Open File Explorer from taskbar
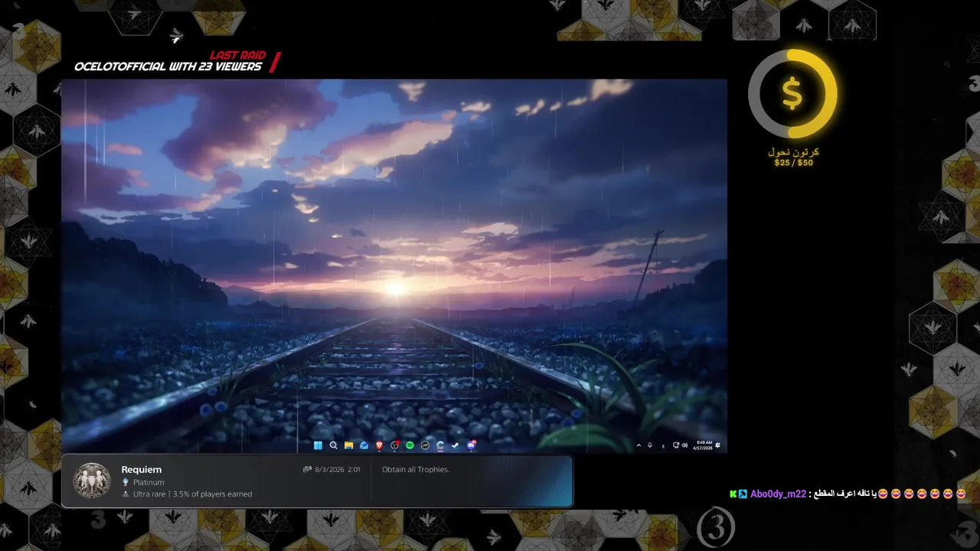Viewport: 980px width, 551px height. [349, 445]
